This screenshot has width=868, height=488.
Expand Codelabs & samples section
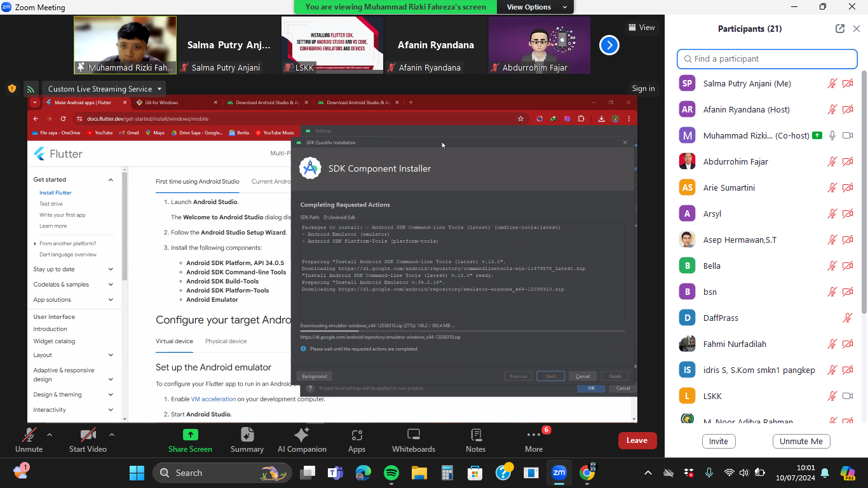(111, 285)
